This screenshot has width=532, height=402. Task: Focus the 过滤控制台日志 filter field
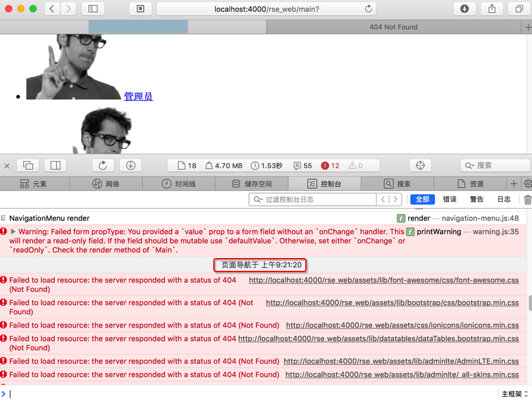[x=313, y=199]
